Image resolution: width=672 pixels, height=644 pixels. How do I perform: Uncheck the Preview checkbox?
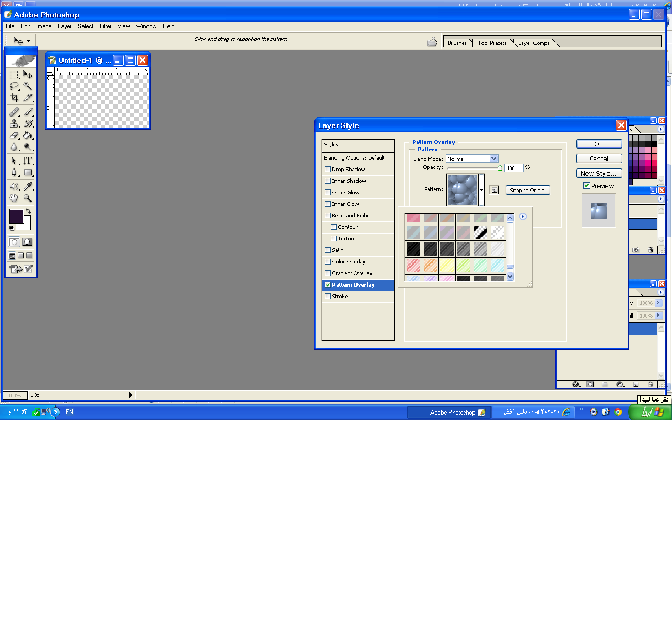coord(587,186)
